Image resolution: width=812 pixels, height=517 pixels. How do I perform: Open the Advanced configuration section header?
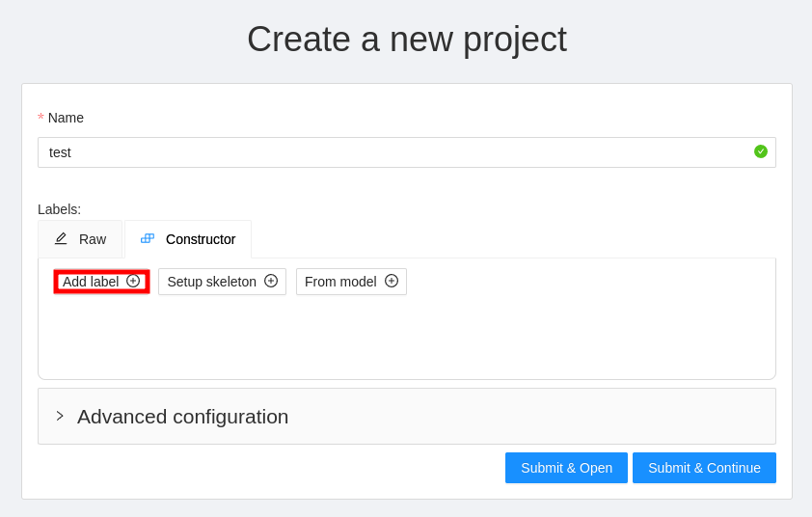(x=183, y=417)
